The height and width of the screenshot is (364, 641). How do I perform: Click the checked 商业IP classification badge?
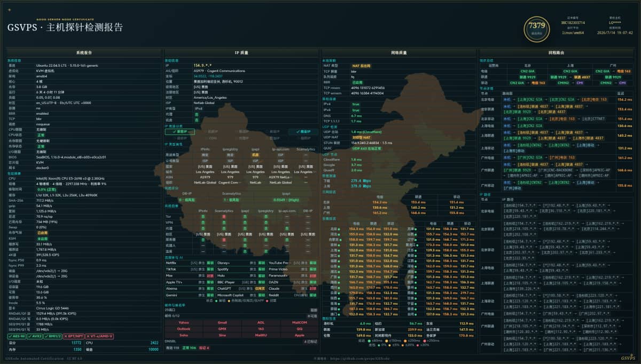(x=303, y=131)
